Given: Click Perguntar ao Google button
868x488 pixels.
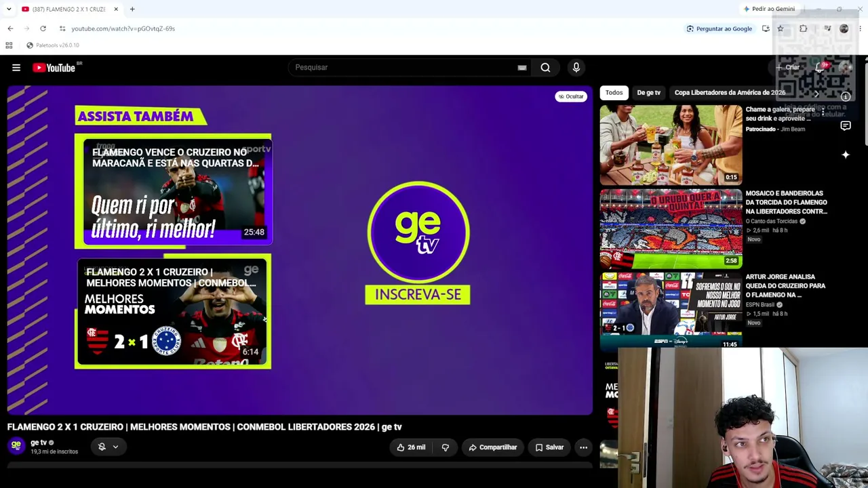Looking at the screenshot, I should [x=719, y=28].
